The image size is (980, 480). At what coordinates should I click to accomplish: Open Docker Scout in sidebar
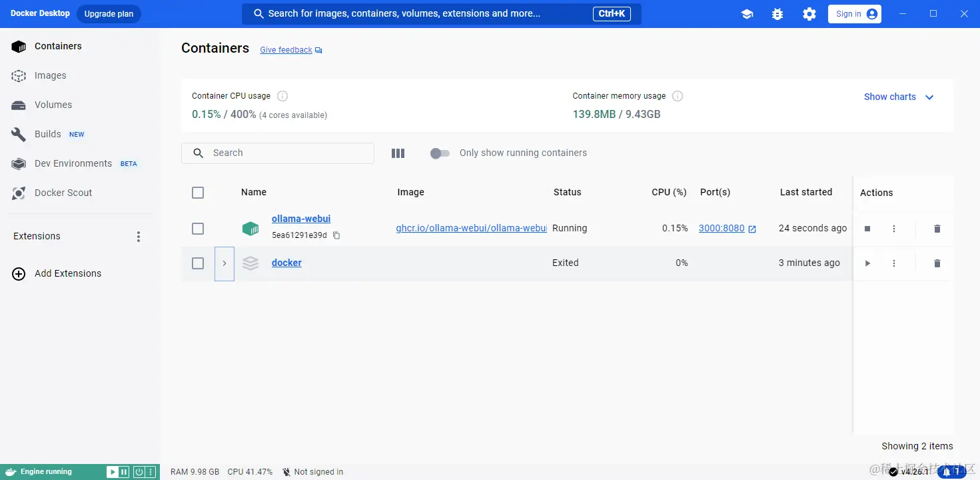click(80, 193)
